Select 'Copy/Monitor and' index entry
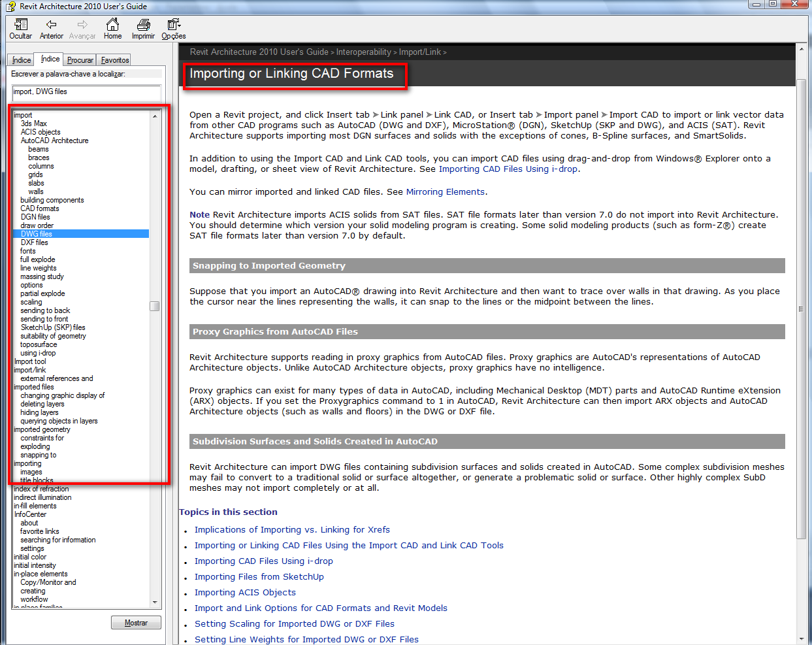 pos(48,582)
